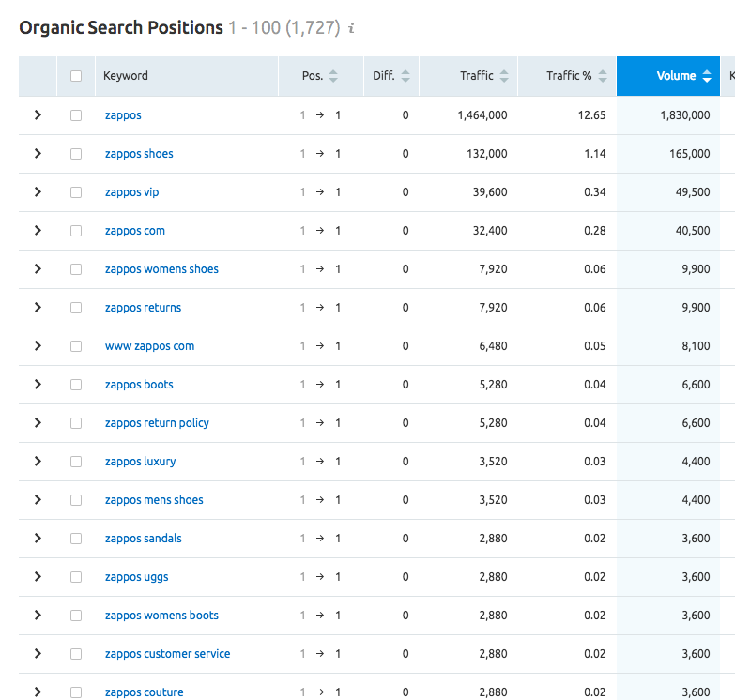This screenshot has height=700, width=735.
Task: Expand the zappos return policy row
Action: pos(38,422)
